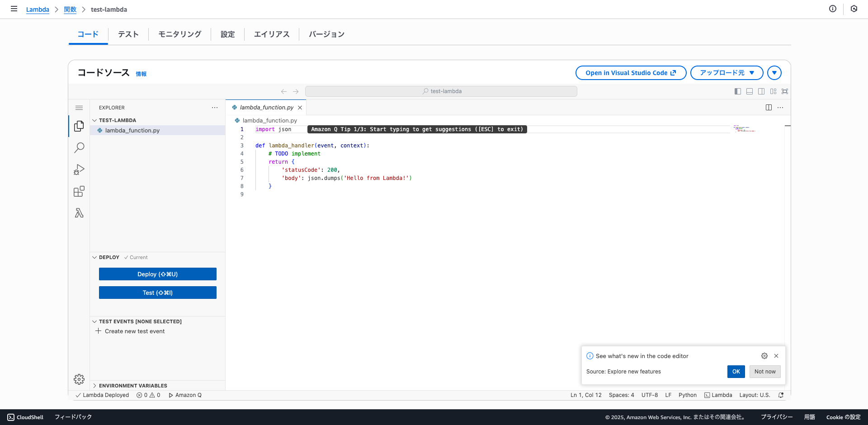Click the Deploy button
This screenshot has height=425, width=868.
(x=157, y=274)
